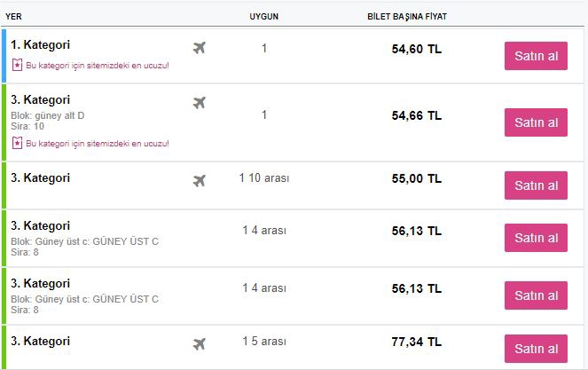
Task: Click airplane icon on 55,00 TL row
Action: pyautogui.click(x=200, y=181)
